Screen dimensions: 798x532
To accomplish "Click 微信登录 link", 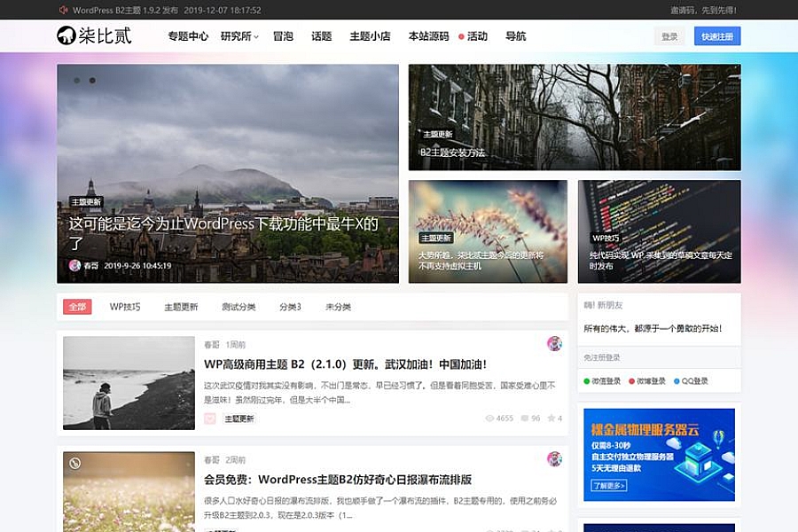I will (x=606, y=380).
